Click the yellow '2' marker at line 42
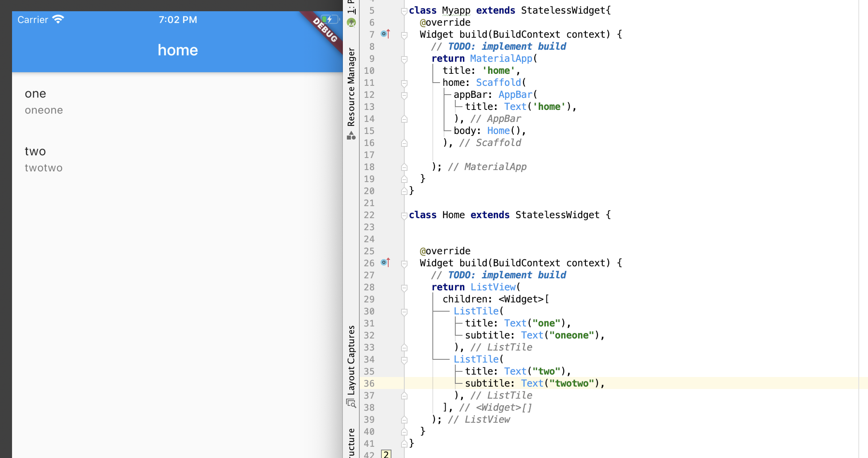 [x=386, y=454]
